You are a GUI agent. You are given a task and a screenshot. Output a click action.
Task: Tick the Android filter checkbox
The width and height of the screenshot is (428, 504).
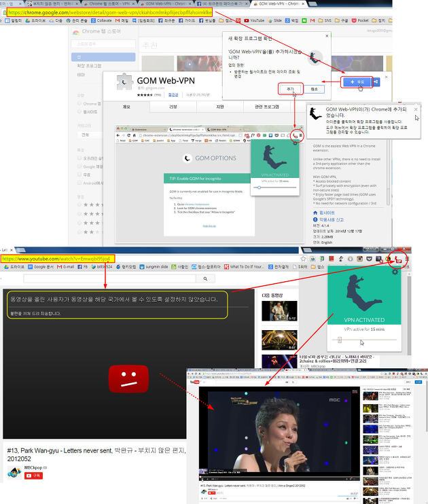coord(79,183)
